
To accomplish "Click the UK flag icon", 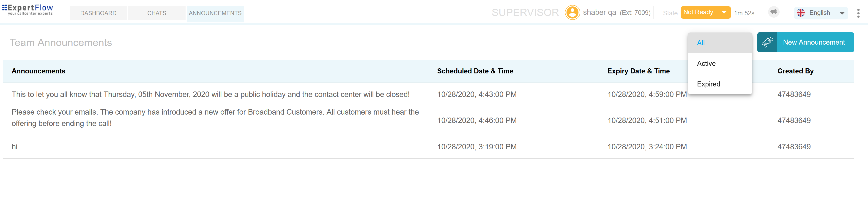I will (801, 13).
